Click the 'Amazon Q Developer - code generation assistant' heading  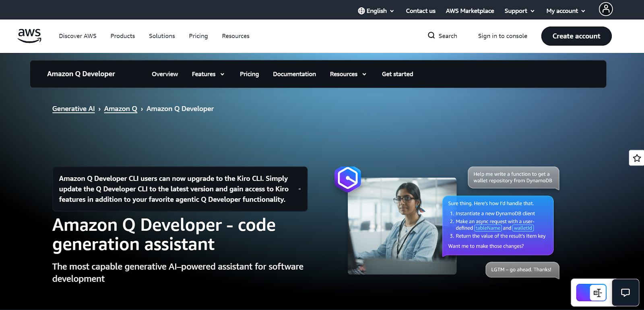(164, 234)
